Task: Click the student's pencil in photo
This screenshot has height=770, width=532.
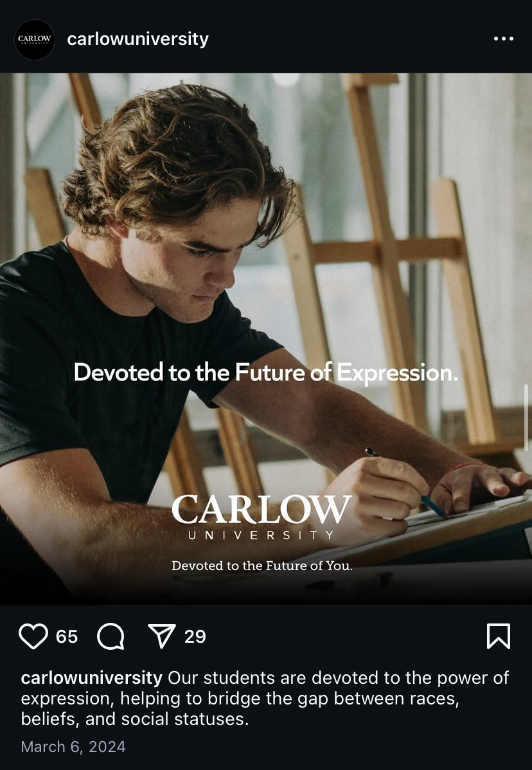Action: [406, 482]
